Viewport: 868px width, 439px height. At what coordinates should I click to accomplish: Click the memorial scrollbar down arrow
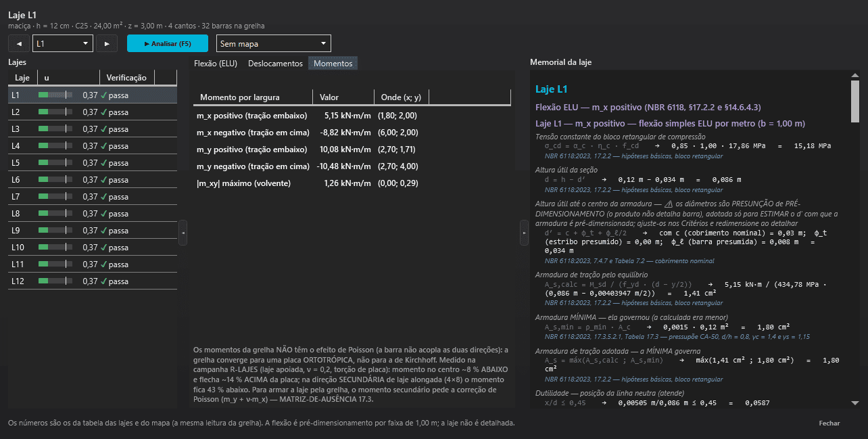pyautogui.click(x=855, y=402)
